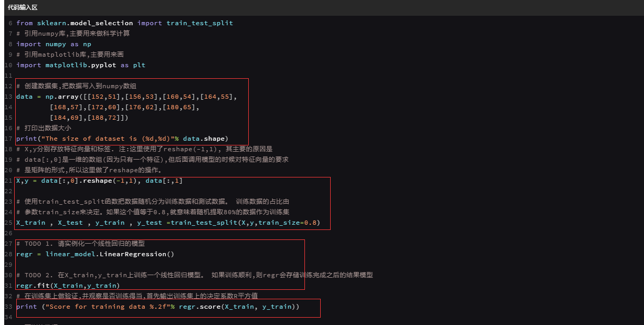Click line 24 comment about train_size参数
Viewport: 644px width, 325px height.
coord(153,212)
